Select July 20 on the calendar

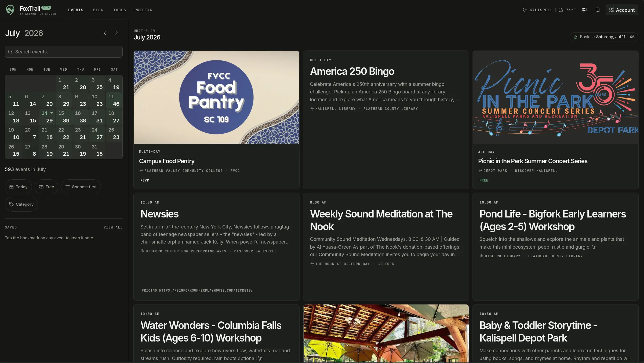coord(30,133)
